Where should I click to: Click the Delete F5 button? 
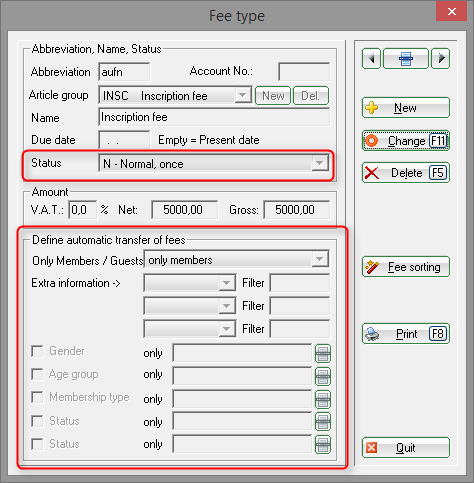[x=406, y=173]
